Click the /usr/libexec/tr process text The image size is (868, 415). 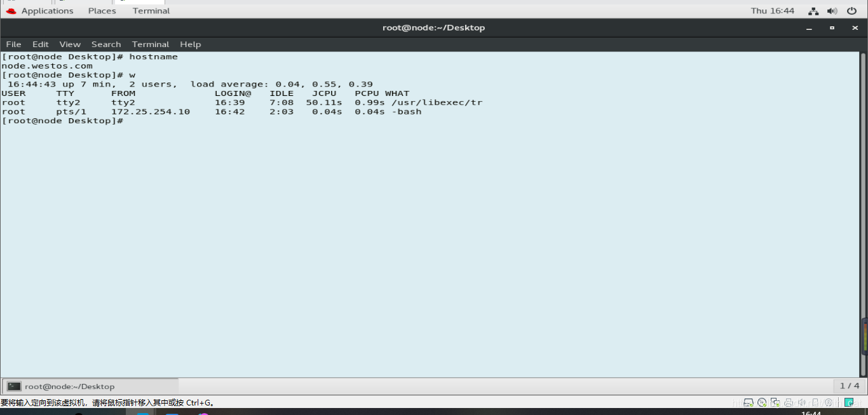click(x=437, y=102)
